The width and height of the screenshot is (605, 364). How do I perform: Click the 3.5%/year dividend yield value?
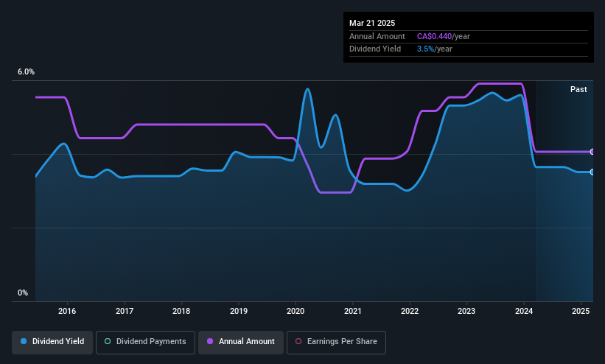[435, 49]
